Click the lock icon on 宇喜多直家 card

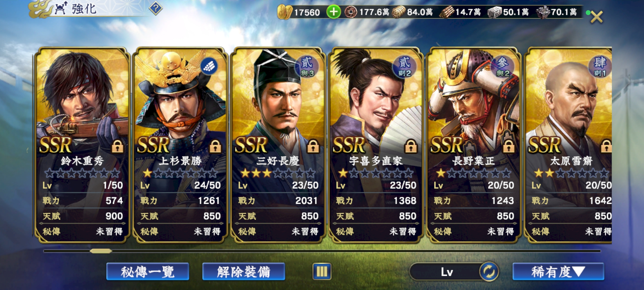(411, 147)
